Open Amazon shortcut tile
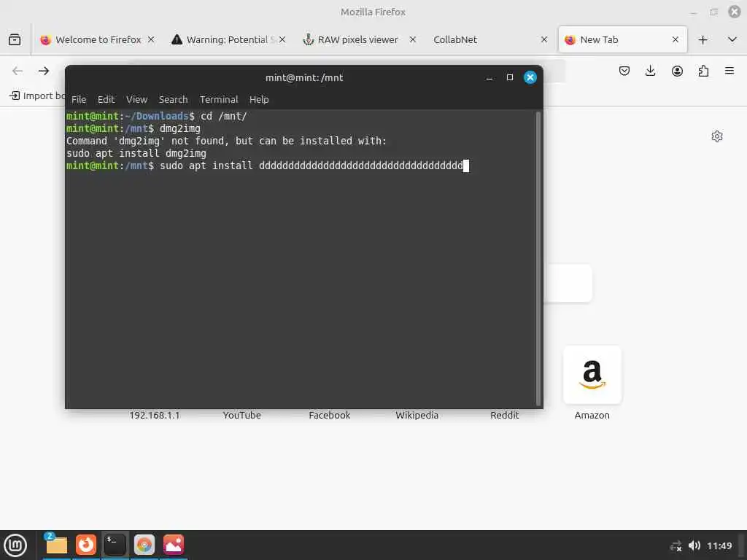The height and width of the screenshot is (560, 747). point(592,384)
